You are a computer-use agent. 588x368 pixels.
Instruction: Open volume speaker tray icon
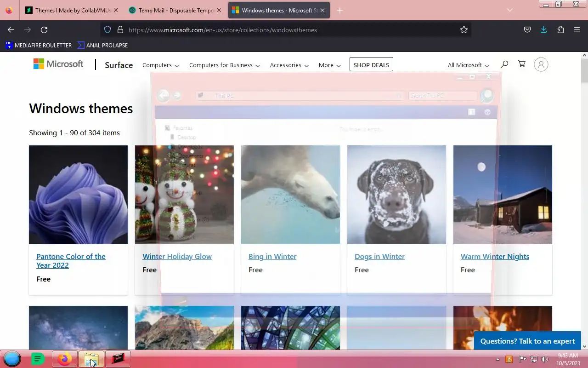pyautogui.click(x=545, y=359)
